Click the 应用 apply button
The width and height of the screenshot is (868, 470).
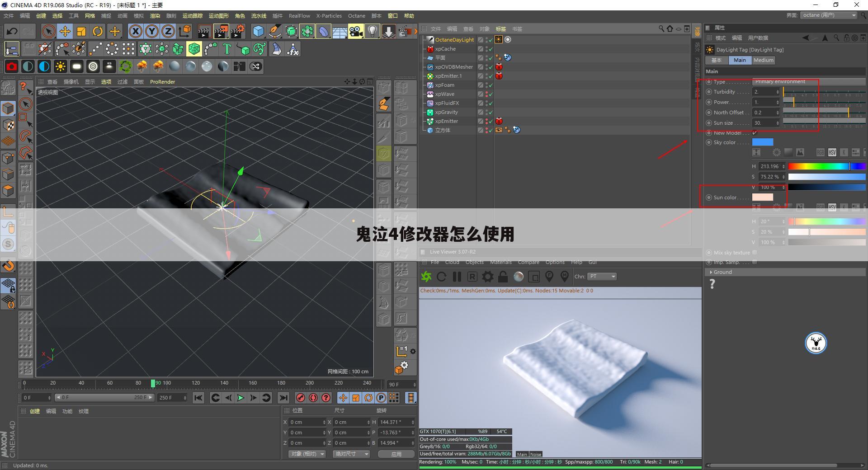coord(396,454)
